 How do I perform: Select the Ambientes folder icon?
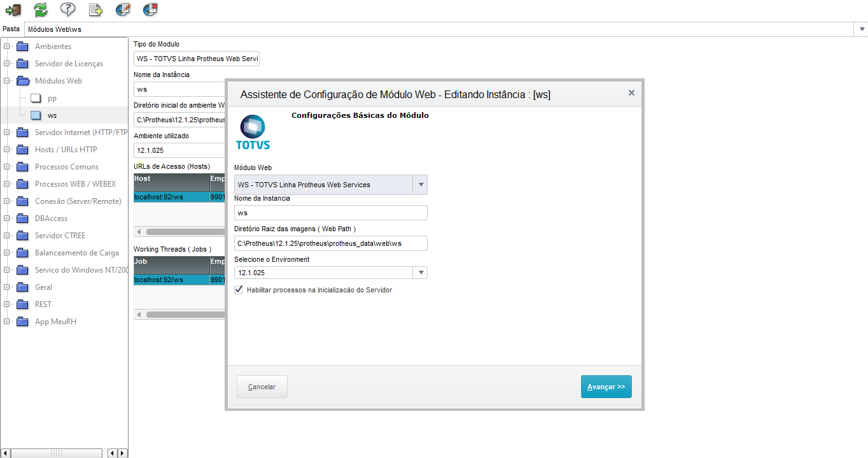point(23,47)
